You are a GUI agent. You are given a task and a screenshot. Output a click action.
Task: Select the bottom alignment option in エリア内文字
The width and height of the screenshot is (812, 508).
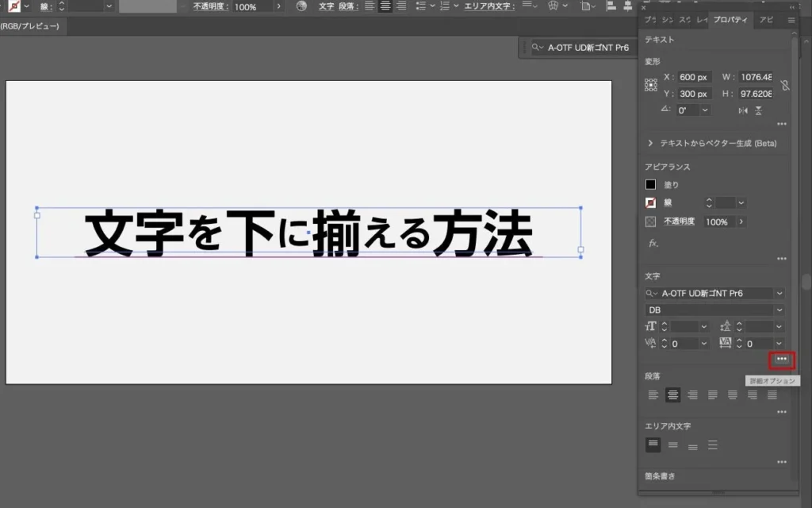click(692, 445)
